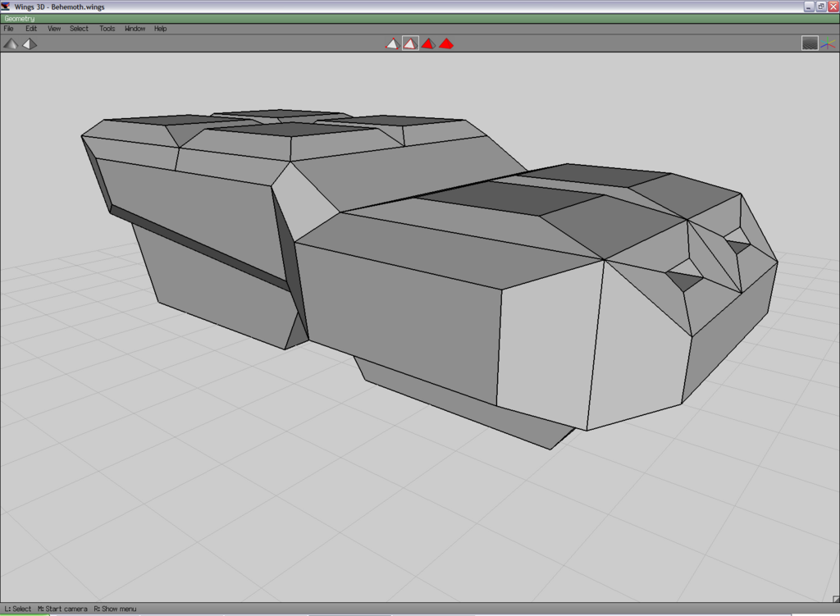Expand the Tools menu

click(x=107, y=29)
